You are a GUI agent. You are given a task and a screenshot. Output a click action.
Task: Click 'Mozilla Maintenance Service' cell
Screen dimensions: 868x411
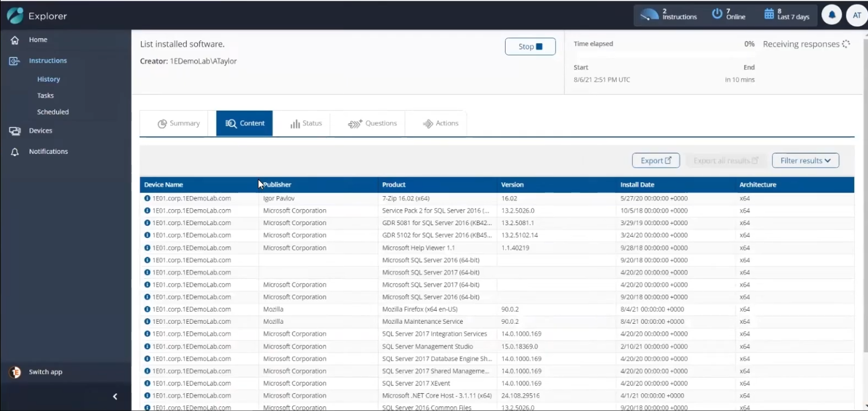tap(422, 322)
